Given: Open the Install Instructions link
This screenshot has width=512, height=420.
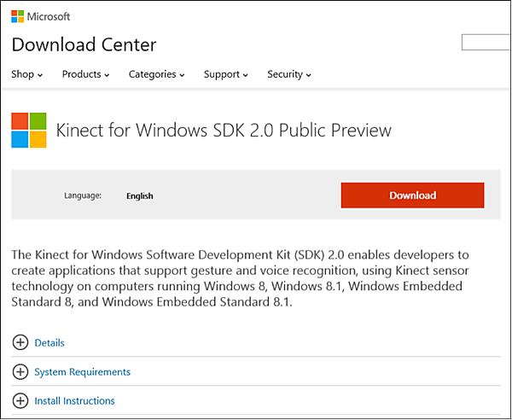Looking at the screenshot, I should pyautogui.click(x=74, y=400).
